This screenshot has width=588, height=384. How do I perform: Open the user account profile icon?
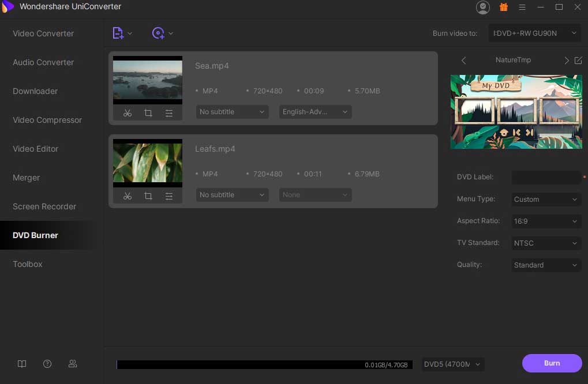pyautogui.click(x=482, y=7)
